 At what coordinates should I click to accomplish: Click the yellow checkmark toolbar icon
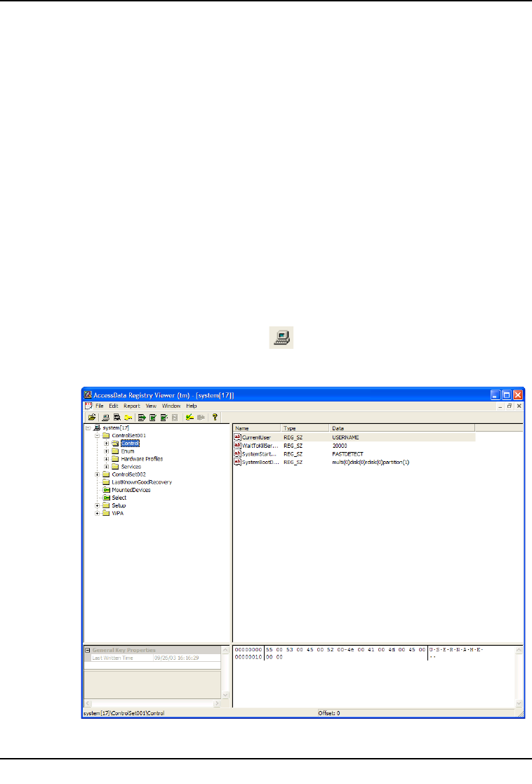click(189, 417)
